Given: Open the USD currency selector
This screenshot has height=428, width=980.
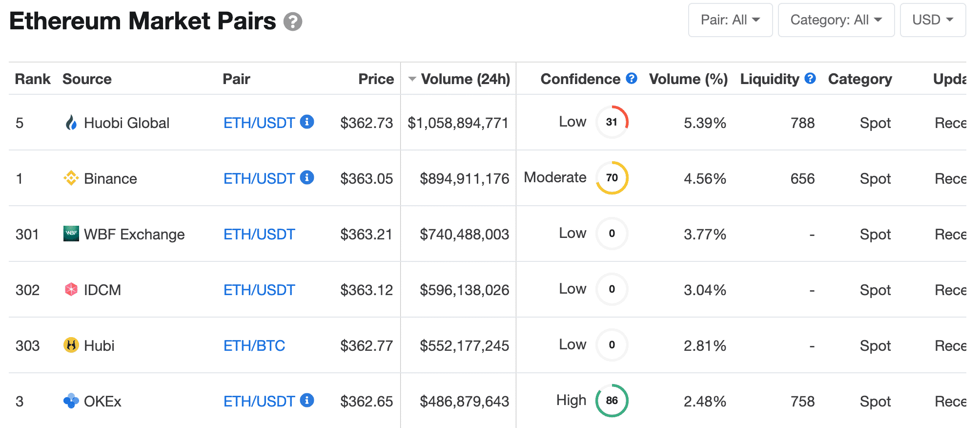Looking at the screenshot, I should click(932, 20).
